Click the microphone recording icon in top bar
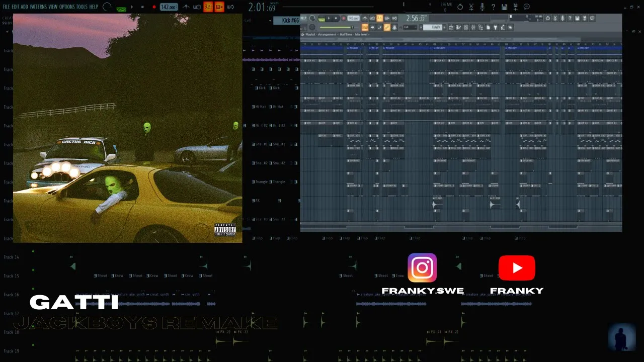Image resolution: width=644 pixels, height=362 pixels. (x=482, y=7)
